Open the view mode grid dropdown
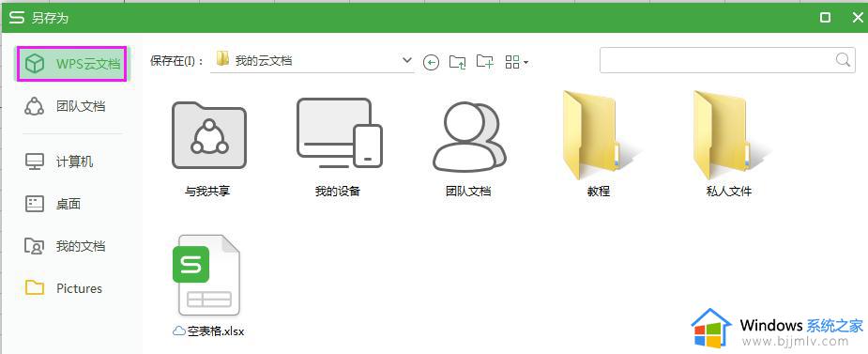Viewport: 868px width, 354px height. click(x=517, y=61)
